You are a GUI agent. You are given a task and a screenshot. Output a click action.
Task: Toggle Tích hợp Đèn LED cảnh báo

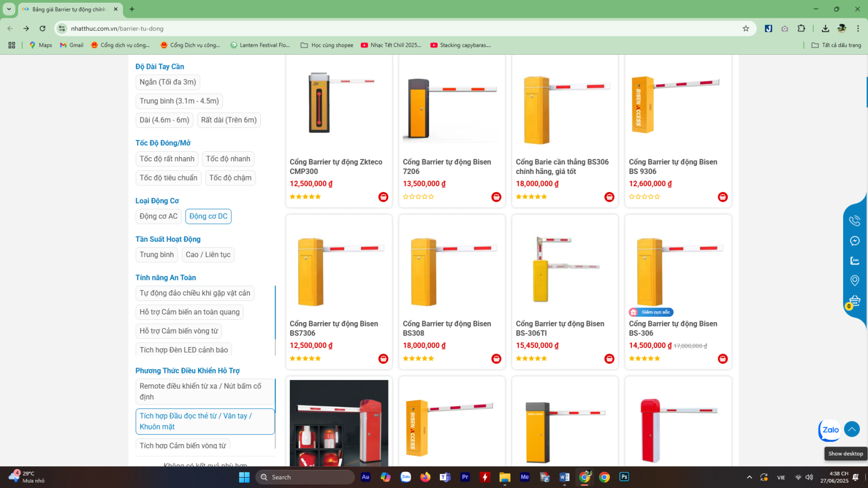(x=183, y=350)
